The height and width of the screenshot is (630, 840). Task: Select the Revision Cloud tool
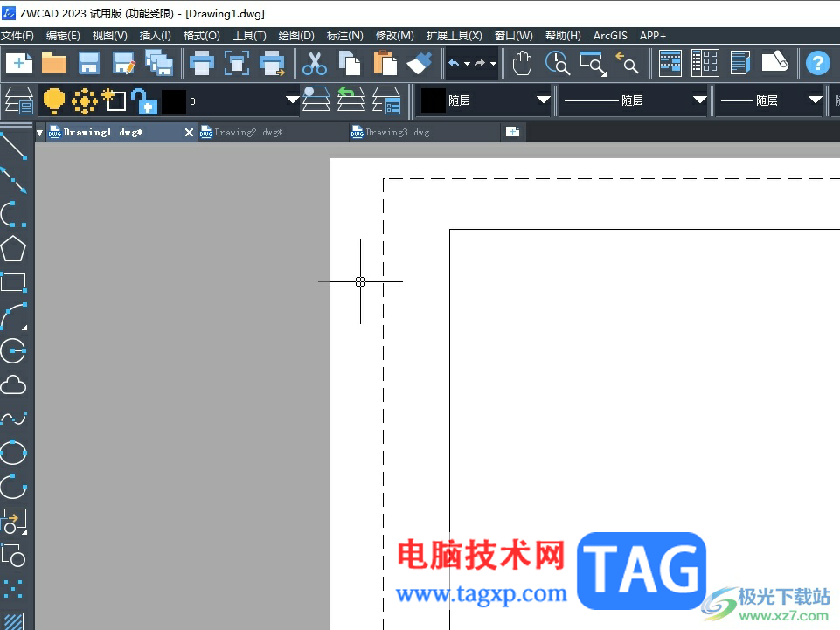[14, 384]
